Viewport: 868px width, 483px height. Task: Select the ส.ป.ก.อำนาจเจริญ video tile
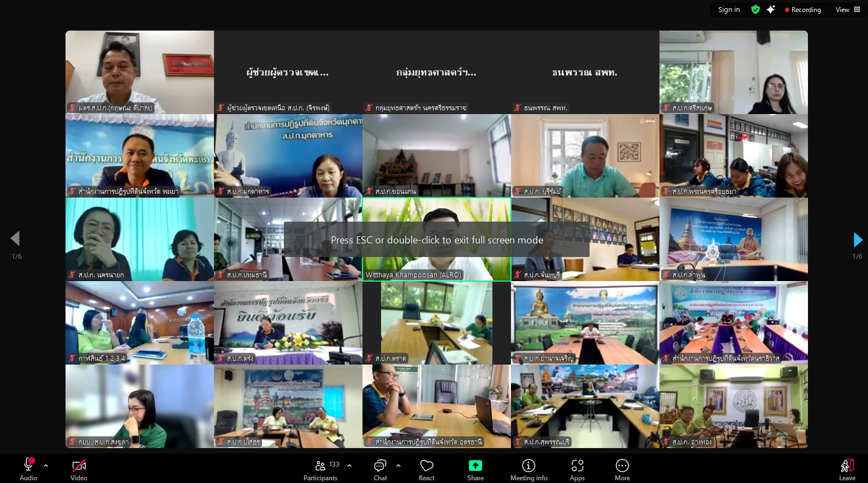585,323
